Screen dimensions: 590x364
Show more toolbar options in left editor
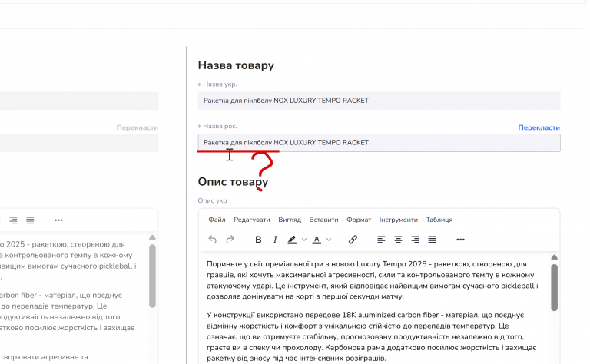[58, 220]
